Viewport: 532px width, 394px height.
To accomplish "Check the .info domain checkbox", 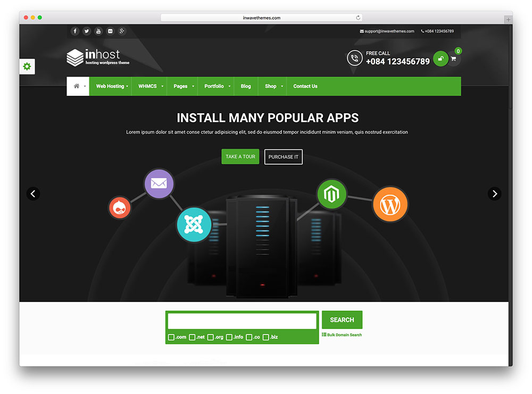I will pyautogui.click(x=229, y=337).
